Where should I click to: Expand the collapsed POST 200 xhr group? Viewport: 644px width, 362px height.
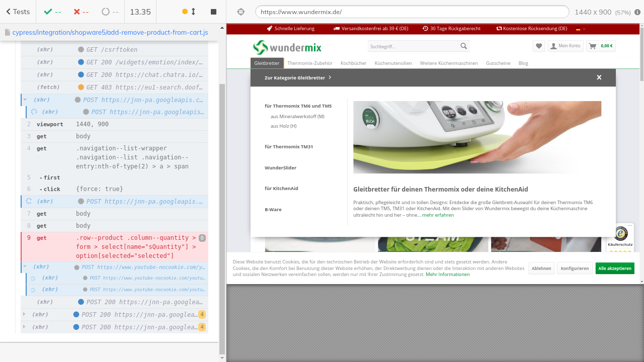click(x=24, y=314)
